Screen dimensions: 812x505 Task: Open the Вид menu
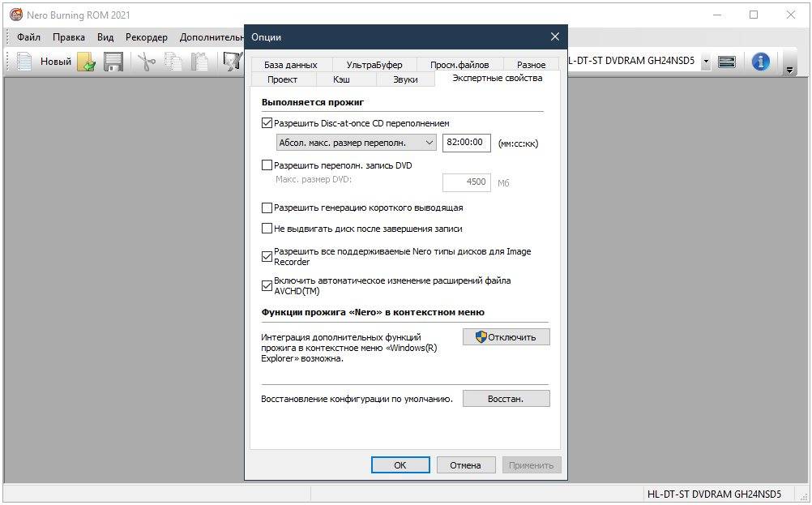105,37
